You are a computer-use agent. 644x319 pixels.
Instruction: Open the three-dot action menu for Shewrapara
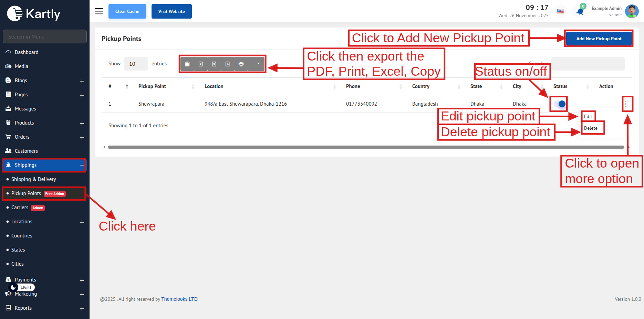(x=626, y=104)
